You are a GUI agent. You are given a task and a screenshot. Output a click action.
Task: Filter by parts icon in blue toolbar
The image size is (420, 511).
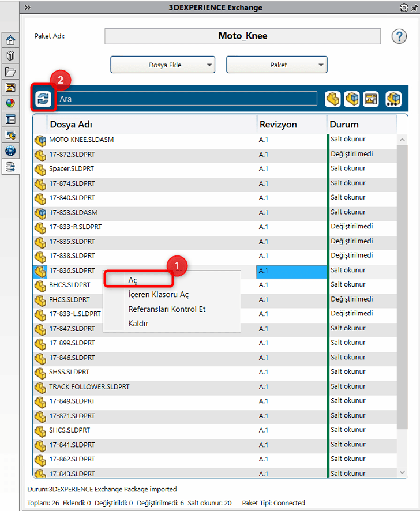tap(333, 99)
